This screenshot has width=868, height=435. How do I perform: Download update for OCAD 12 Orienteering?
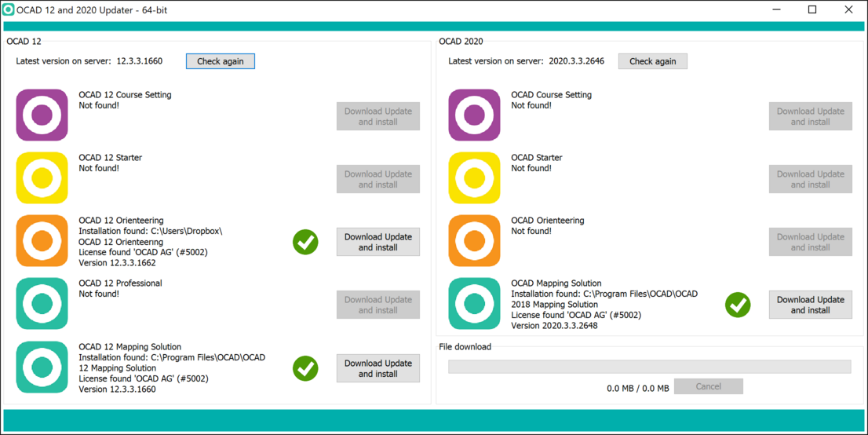(x=378, y=242)
